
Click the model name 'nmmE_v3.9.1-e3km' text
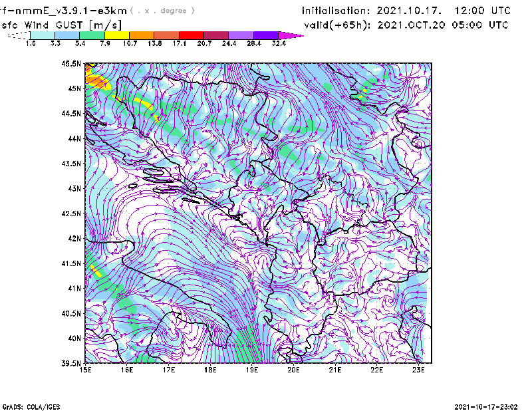click(70, 11)
